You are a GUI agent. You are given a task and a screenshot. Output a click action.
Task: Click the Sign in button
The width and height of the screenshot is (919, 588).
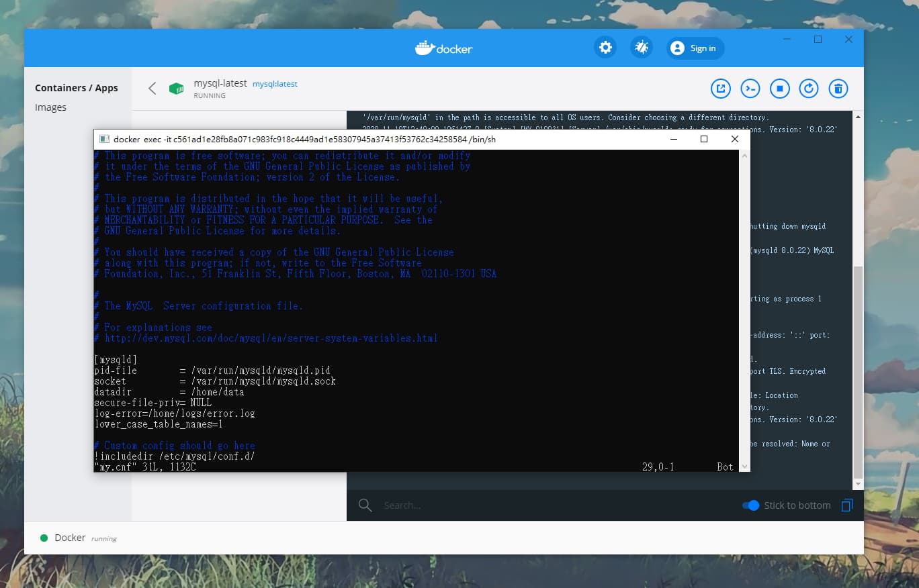(695, 48)
